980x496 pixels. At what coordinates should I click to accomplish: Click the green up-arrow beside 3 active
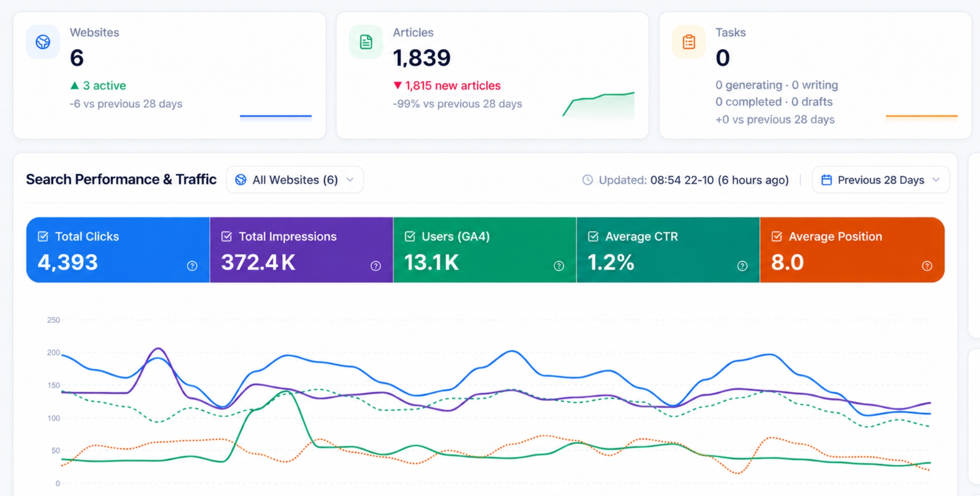click(x=75, y=85)
